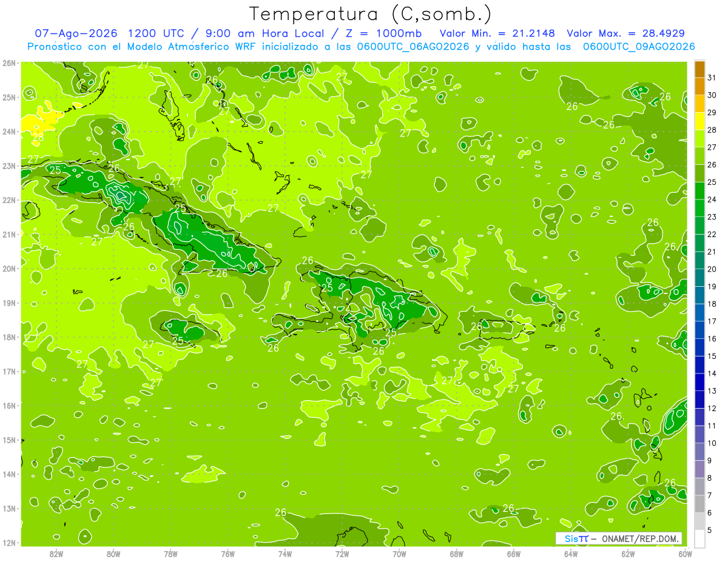Image resolution: width=728 pixels, height=562 pixels.
Task: Click the '29' color scale label
Action: [712, 113]
